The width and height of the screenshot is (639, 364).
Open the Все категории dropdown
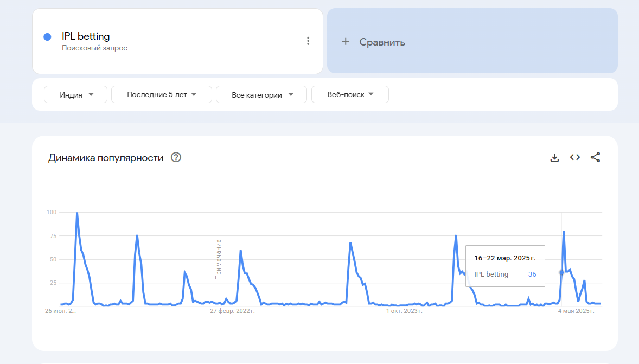pos(261,94)
